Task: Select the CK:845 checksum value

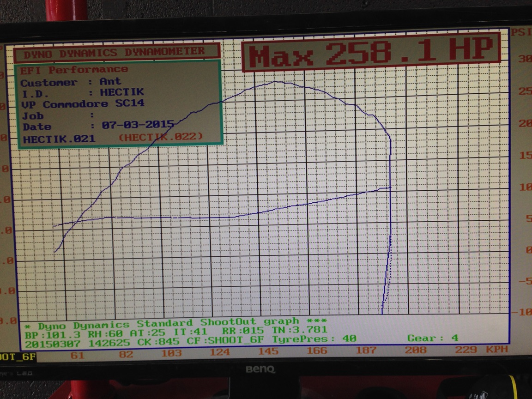Action: coord(158,342)
